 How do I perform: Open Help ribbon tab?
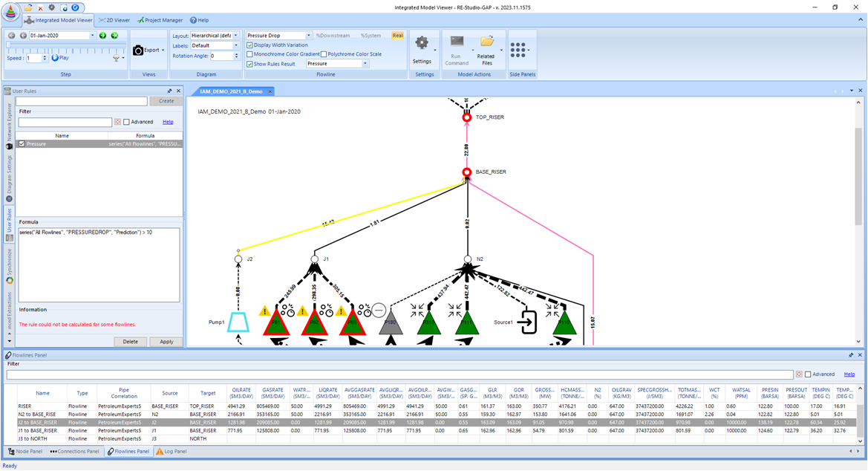click(199, 21)
